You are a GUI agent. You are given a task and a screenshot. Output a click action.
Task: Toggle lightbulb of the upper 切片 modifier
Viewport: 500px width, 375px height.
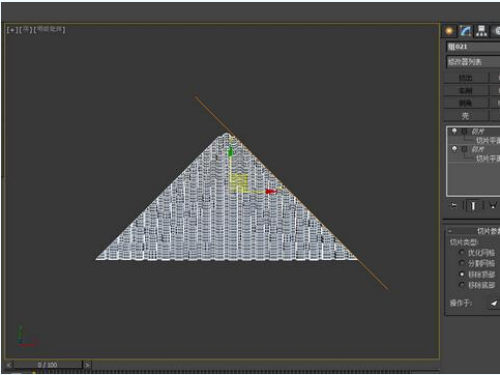[x=454, y=131]
